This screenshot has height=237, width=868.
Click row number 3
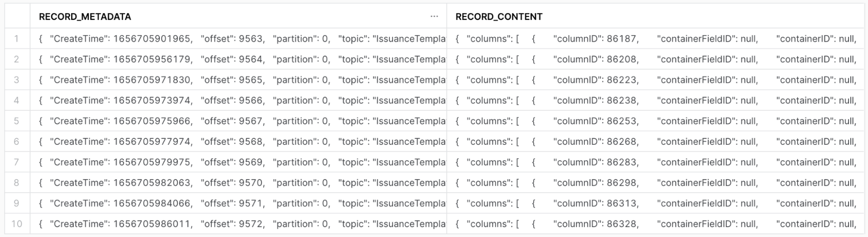point(17,80)
